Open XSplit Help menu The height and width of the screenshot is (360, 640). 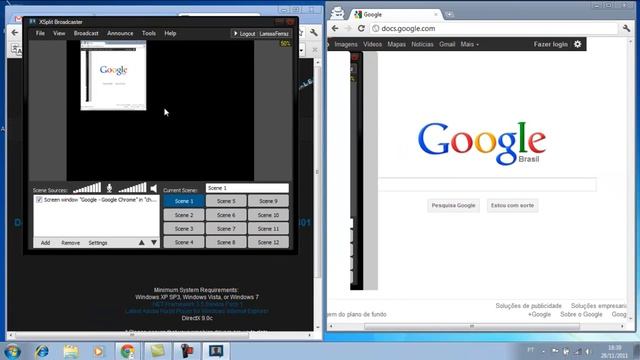click(x=170, y=33)
